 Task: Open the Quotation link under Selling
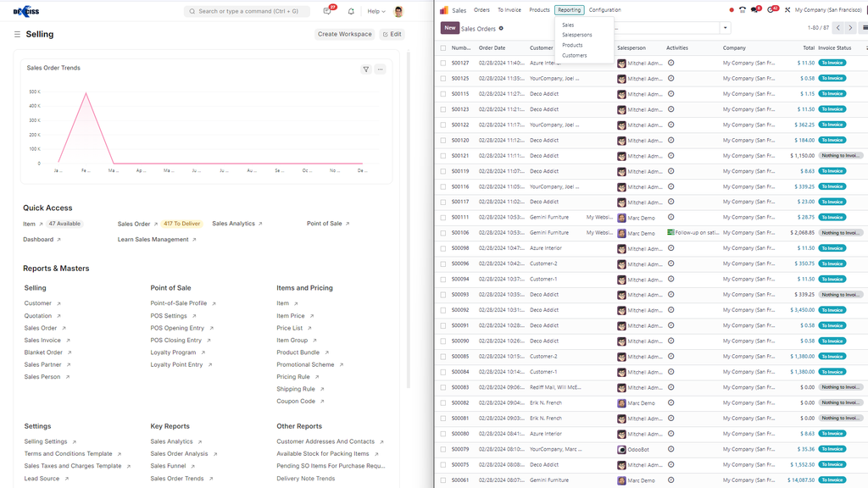click(37, 316)
